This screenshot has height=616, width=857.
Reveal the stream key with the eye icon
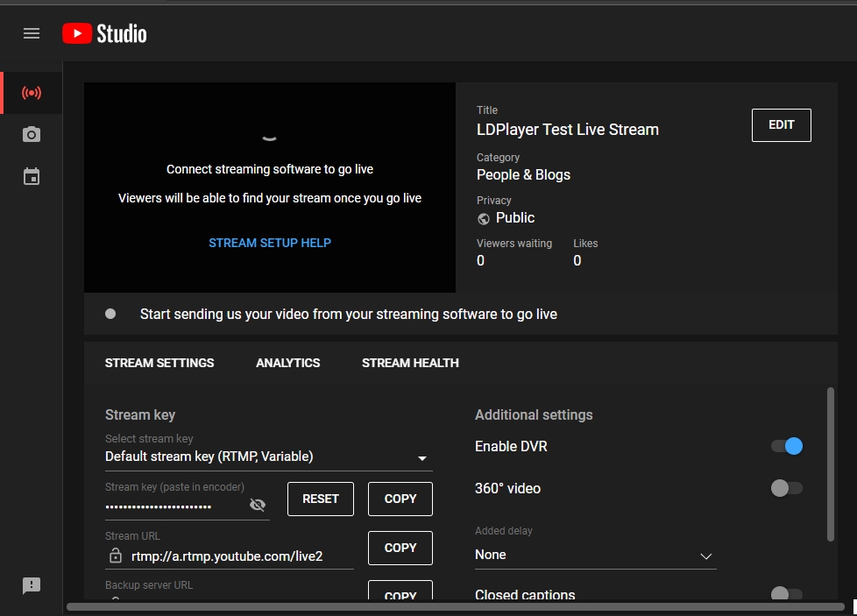pyautogui.click(x=258, y=505)
